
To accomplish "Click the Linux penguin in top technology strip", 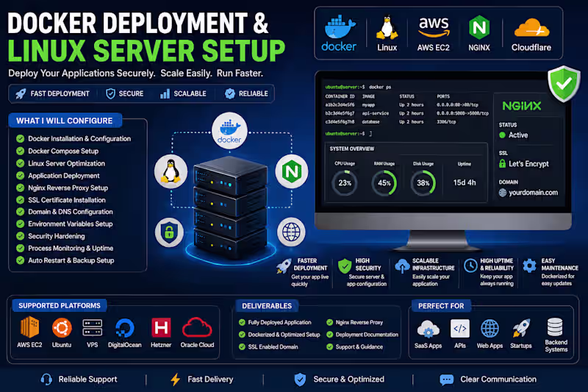I will [387, 27].
